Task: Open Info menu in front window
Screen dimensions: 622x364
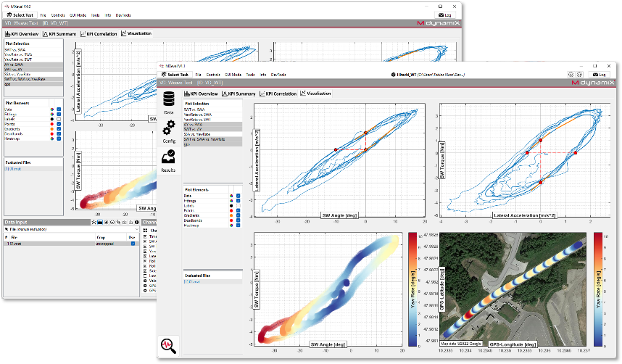Action: pyautogui.click(x=263, y=75)
